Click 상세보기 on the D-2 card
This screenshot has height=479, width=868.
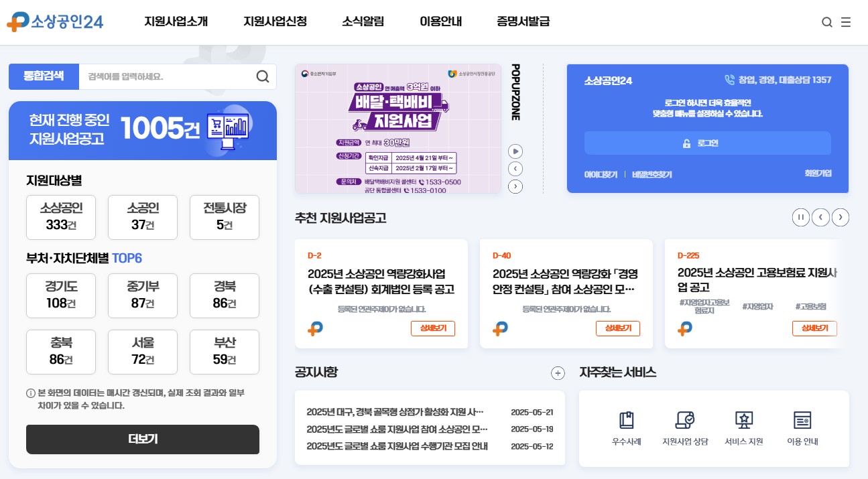[x=433, y=328]
